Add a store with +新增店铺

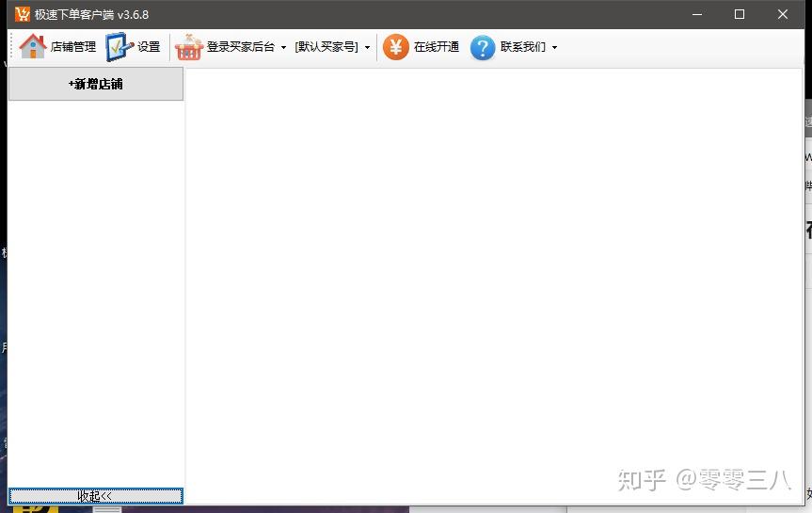96,84
